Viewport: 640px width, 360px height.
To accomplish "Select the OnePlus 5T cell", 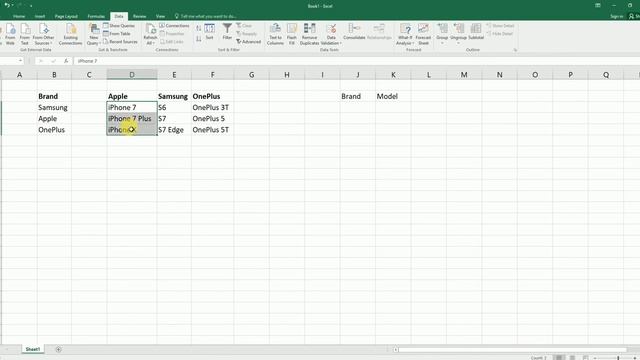I will click(212, 130).
